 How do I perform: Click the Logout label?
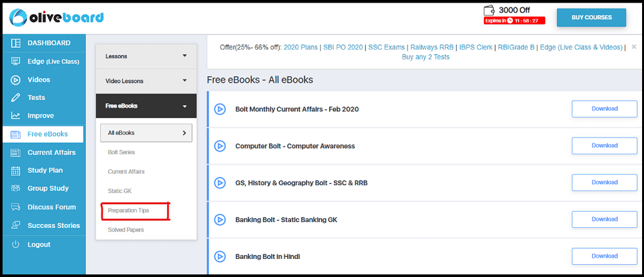[x=39, y=245]
